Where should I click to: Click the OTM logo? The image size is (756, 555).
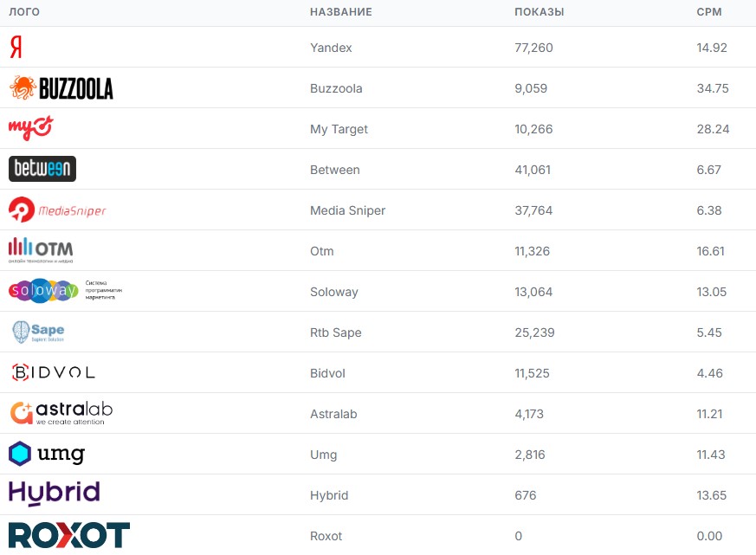(41, 249)
